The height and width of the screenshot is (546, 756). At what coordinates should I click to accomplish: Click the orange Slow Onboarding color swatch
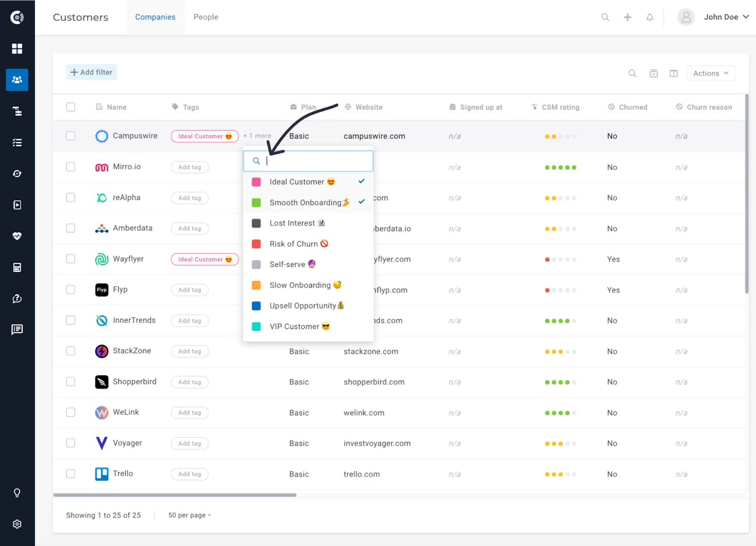click(x=256, y=286)
